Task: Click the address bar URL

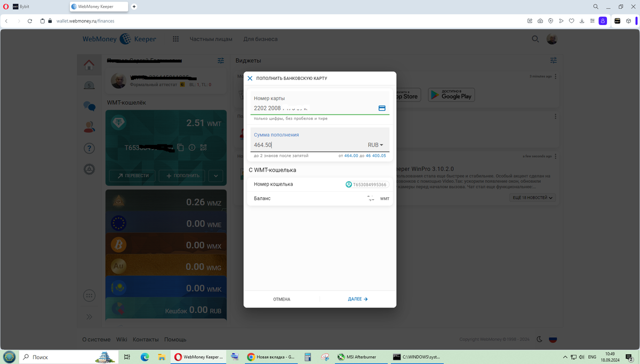Action: pyautogui.click(x=85, y=21)
